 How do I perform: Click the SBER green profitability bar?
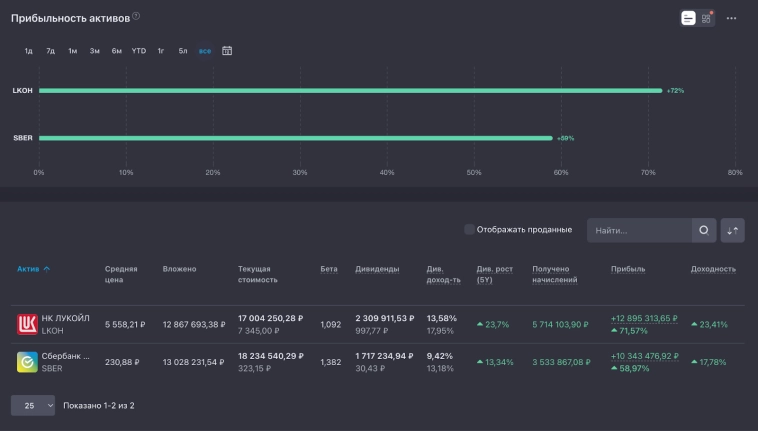point(295,138)
